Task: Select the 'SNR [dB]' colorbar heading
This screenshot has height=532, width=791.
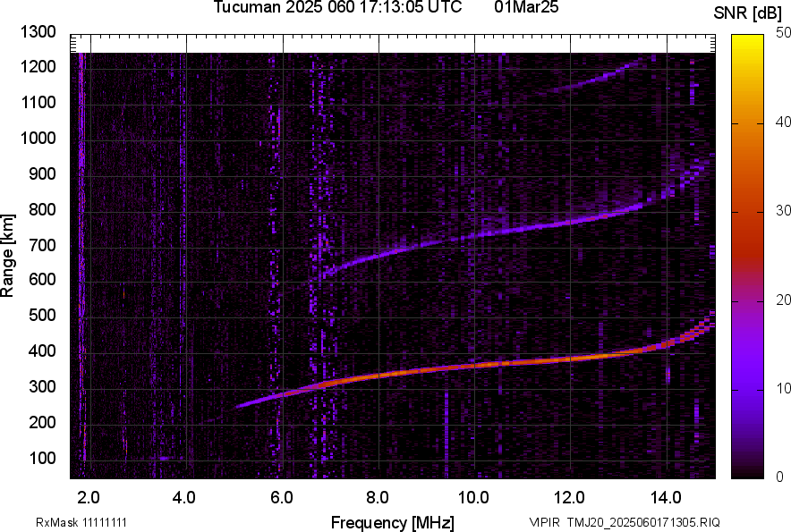Action: pyautogui.click(x=748, y=13)
